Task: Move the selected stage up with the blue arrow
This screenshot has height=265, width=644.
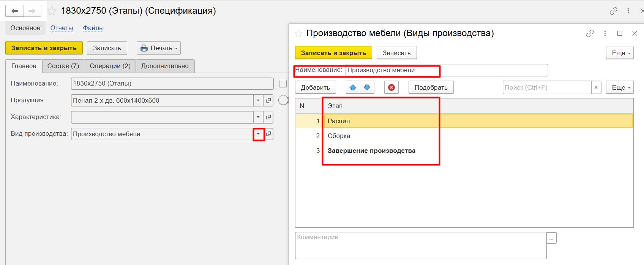Action: pyautogui.click(x=353, y=87)
